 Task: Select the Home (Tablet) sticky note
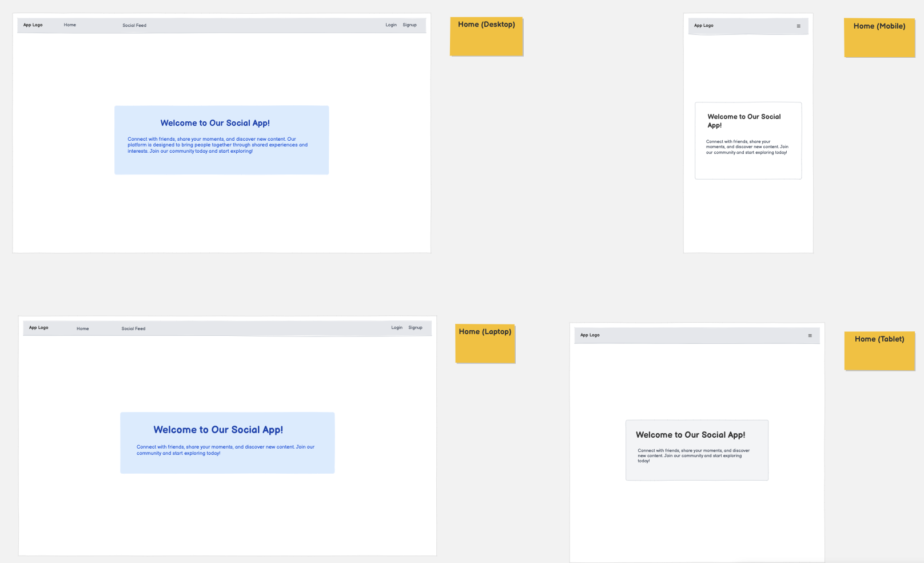pyautogui.click(x=879, y=351)
